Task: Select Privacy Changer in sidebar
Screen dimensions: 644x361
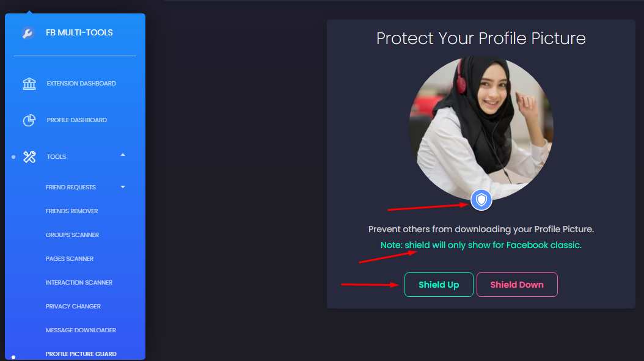Action: [x=73, y=307]
